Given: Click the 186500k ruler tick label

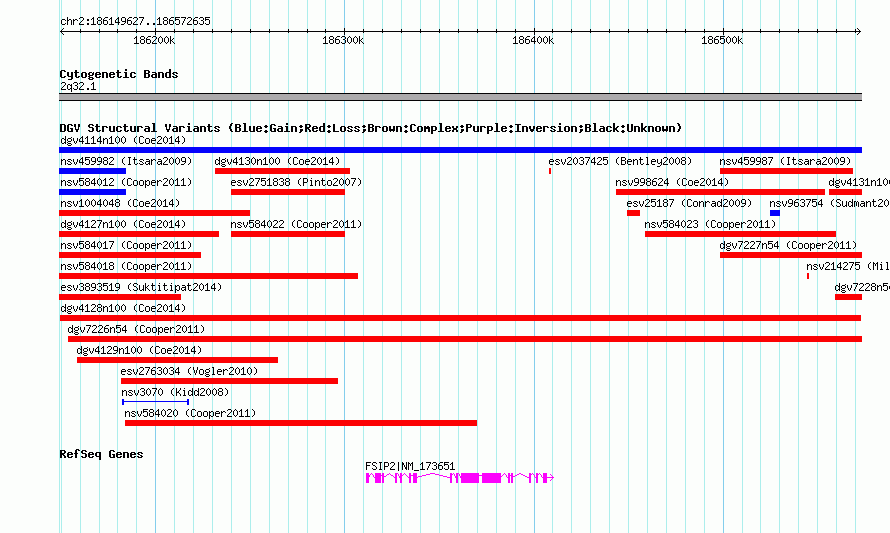Looking at the screenshot, I should tap(721, 40).
